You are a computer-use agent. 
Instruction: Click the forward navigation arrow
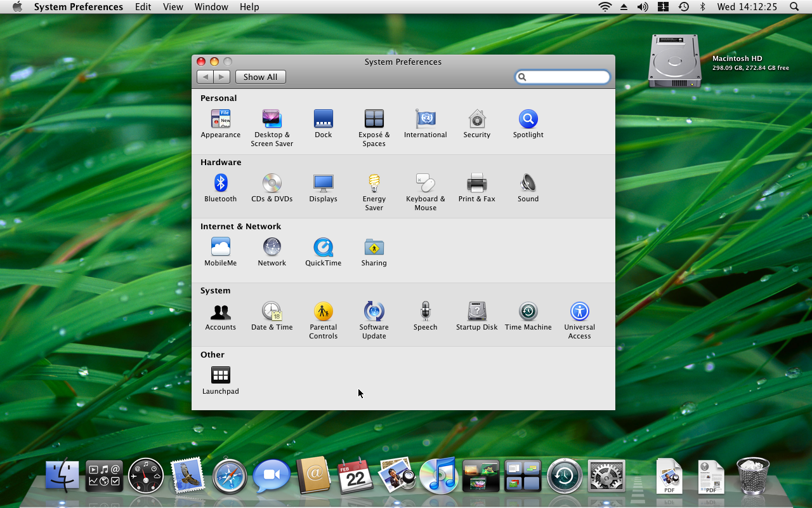coord(221,77)
